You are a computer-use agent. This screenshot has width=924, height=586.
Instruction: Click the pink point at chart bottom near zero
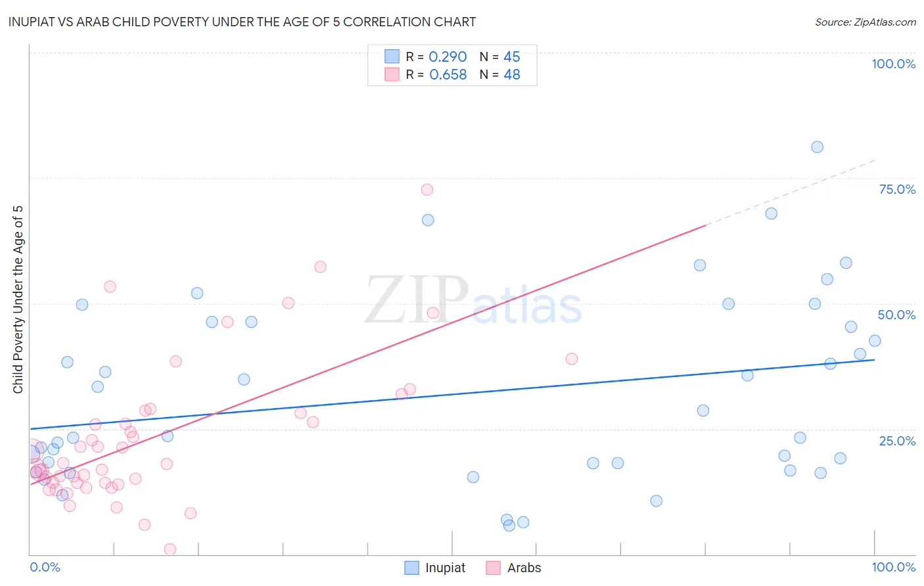tap(170, 549)
